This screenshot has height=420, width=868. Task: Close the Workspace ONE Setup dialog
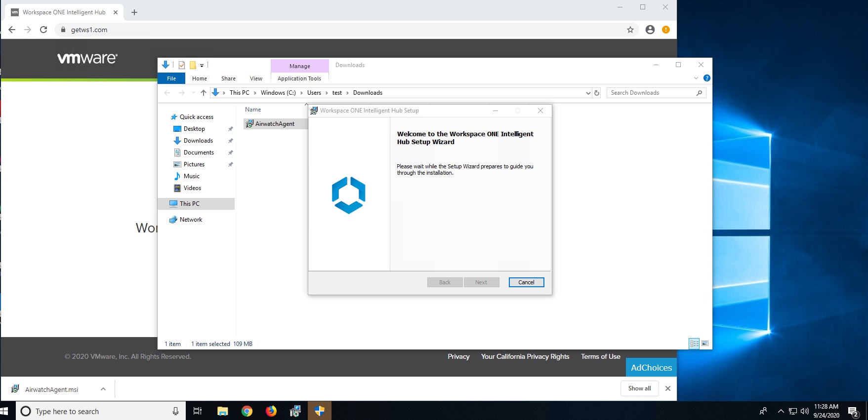click(x=540, y=111)
